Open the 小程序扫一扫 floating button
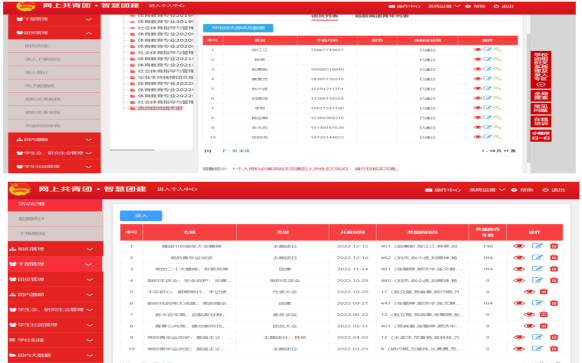 point(541,135)
